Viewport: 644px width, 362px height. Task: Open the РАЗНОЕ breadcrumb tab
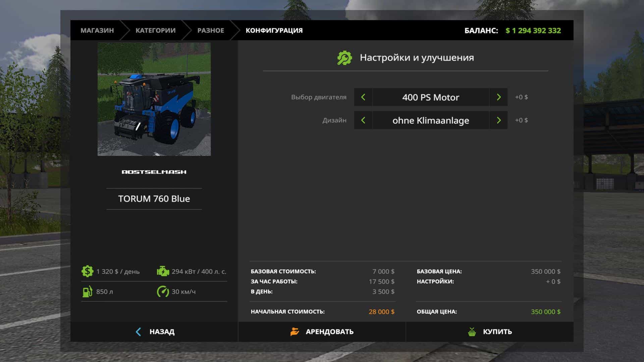click(211, 31)
